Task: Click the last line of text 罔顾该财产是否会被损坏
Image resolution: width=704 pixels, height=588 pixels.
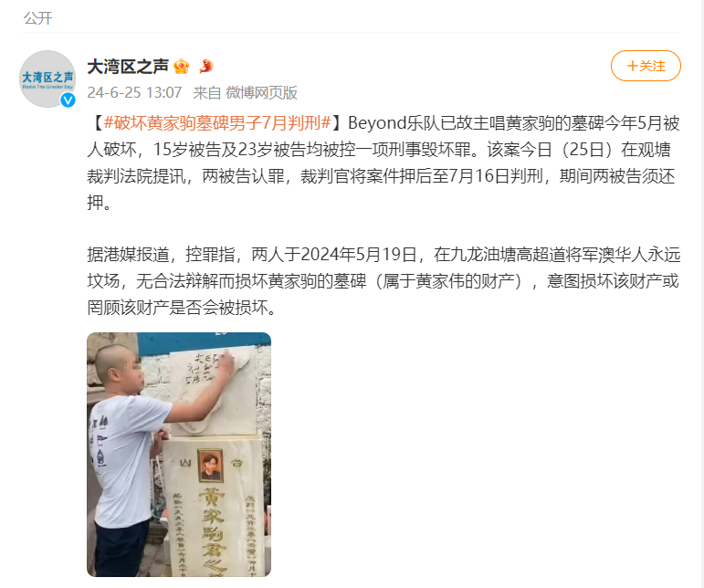Action: [x=182, y=308]
